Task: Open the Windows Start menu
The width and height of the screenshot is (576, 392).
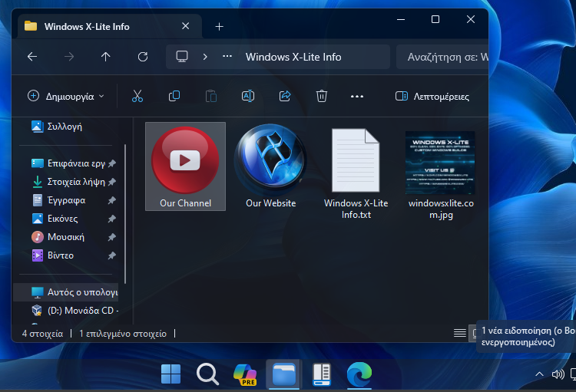Action: tap(170, 374)
